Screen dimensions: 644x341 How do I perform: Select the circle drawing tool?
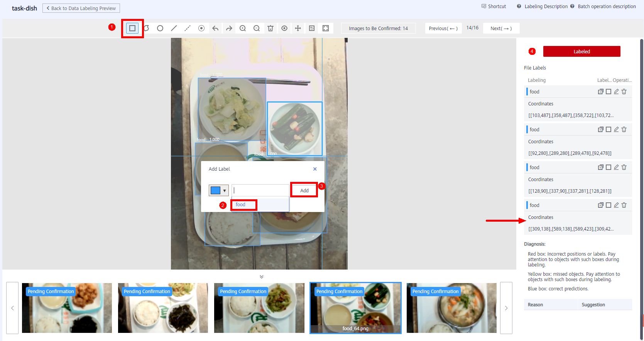click(160, 28)
